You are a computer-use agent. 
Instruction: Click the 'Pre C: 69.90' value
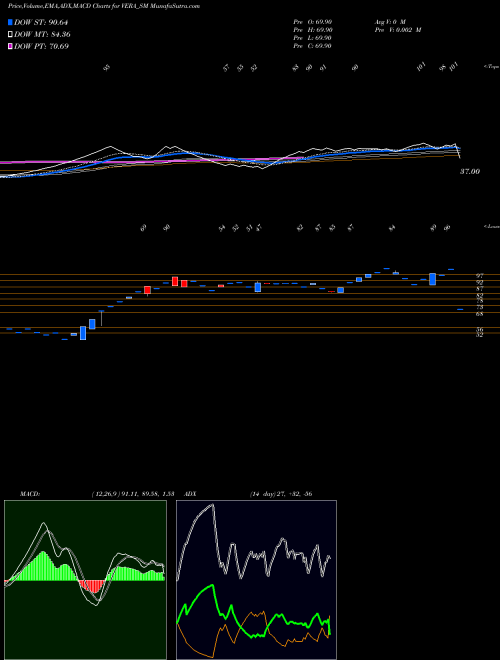click(313, 46)
